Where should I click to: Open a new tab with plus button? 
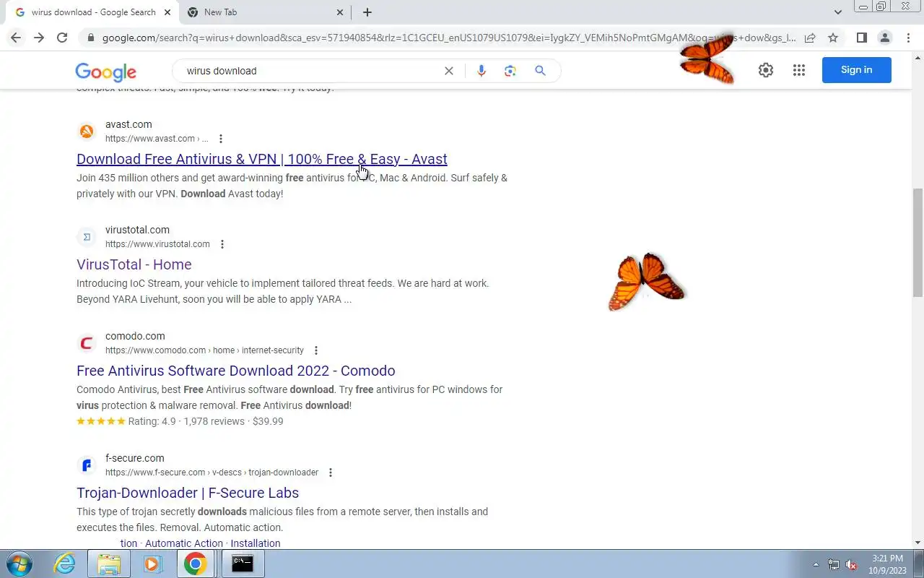367,12
